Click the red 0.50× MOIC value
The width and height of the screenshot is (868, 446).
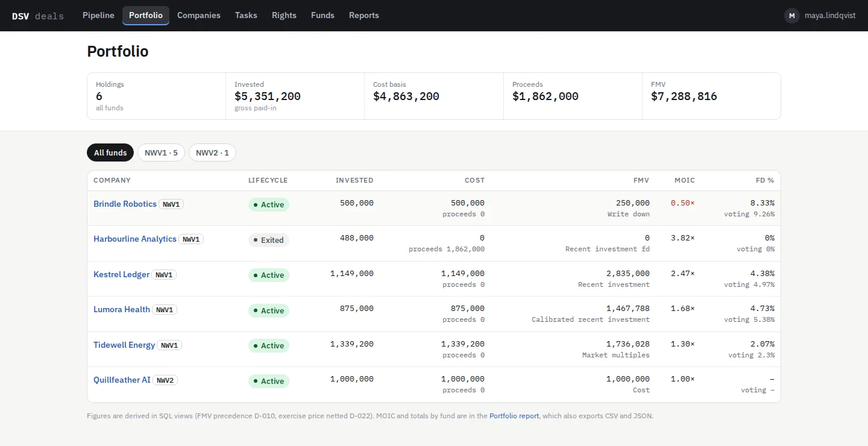pos(683,203)
